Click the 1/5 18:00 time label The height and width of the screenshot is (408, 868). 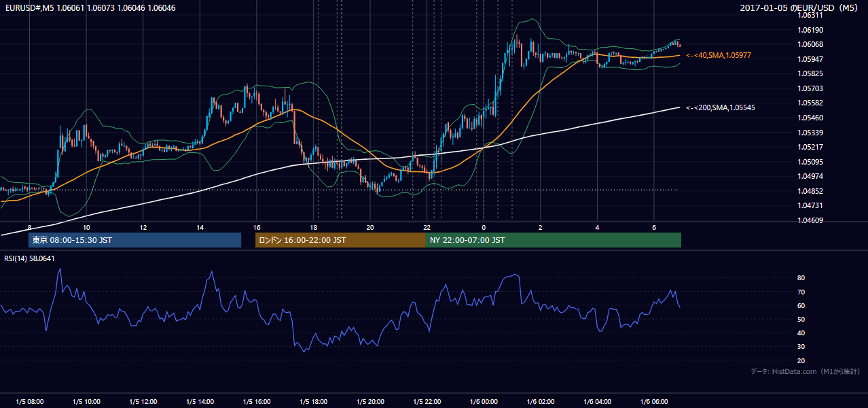313,402
